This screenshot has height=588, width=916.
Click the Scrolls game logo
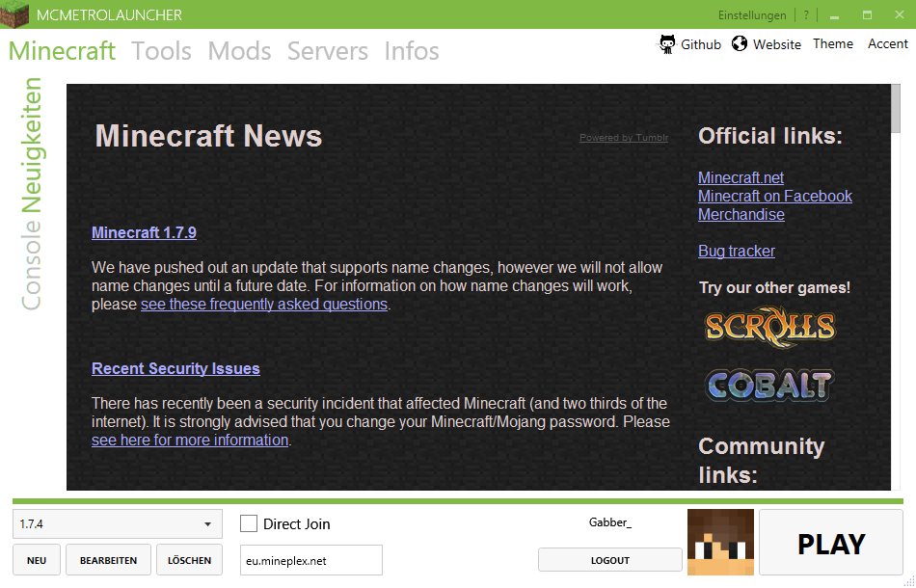[770, 327]
